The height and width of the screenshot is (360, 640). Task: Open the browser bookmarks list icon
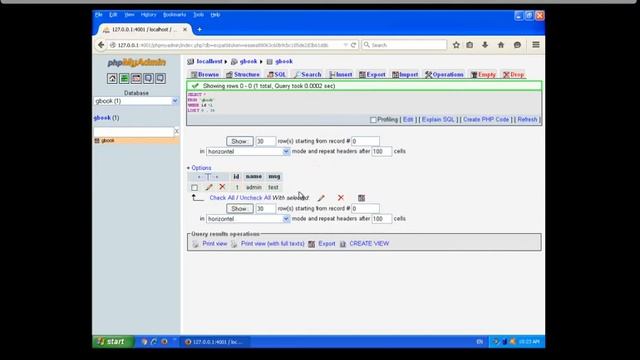click(x=470, y=45)
